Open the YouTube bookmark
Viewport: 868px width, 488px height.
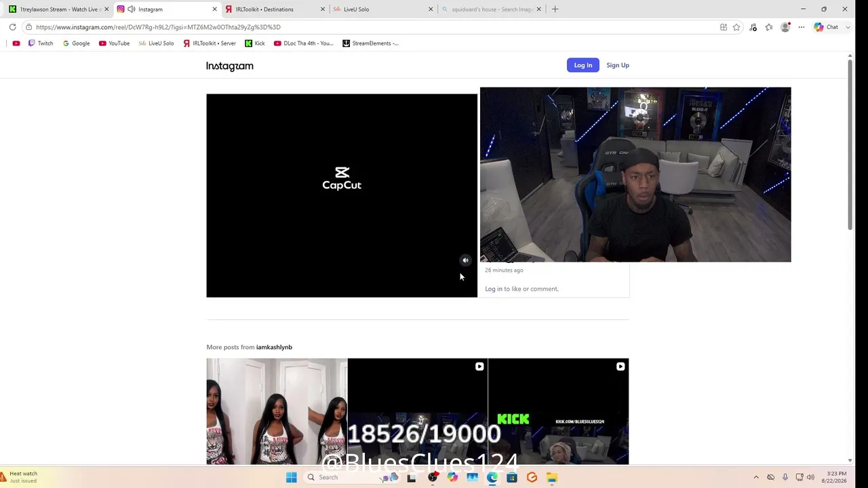(x=114, y=43)
